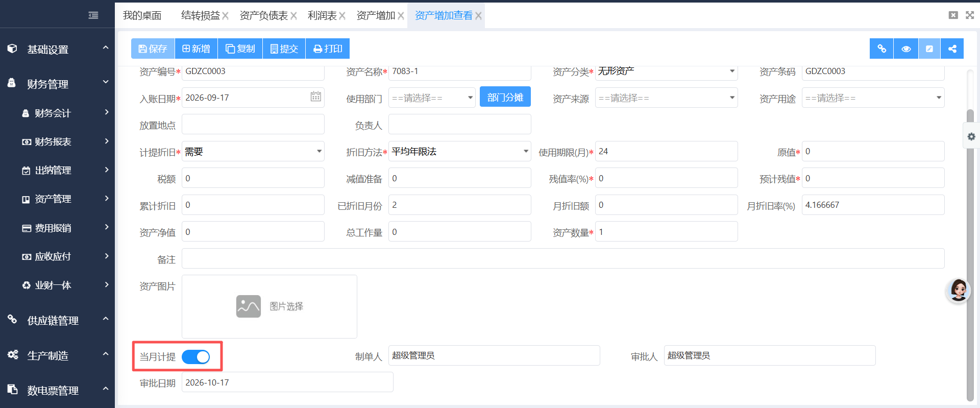Viewport: 980px width, 408px height.
Task: Open 资产管理 submenu
Action: pyautogui.click(x=57, y=199)
